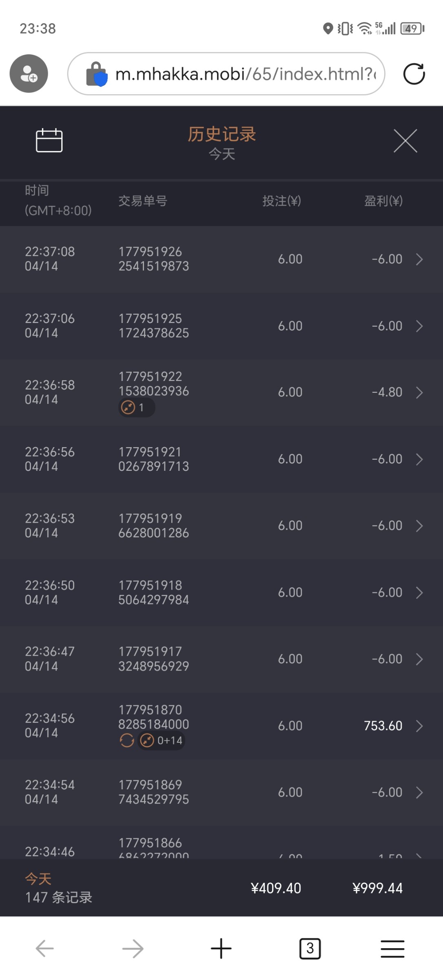Screen dimensions: 443x980
Task: Tap the browser reload icon
Action: coord(414,74)
